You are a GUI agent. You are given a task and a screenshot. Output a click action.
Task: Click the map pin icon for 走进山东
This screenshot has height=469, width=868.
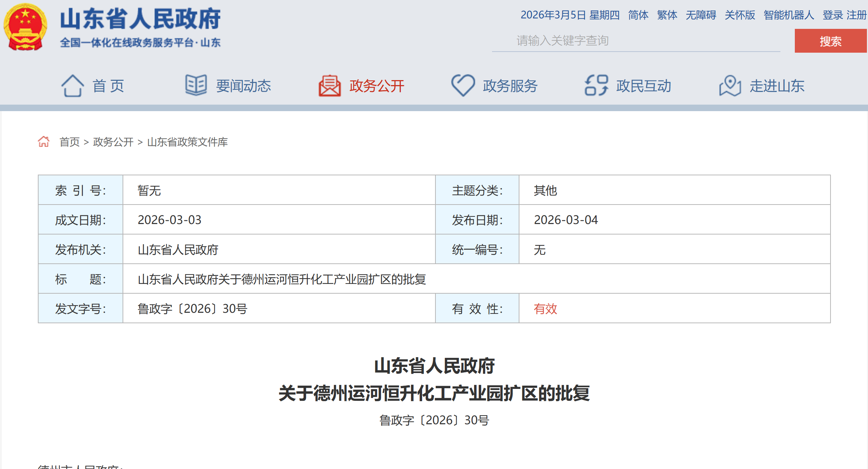point(730,86)
